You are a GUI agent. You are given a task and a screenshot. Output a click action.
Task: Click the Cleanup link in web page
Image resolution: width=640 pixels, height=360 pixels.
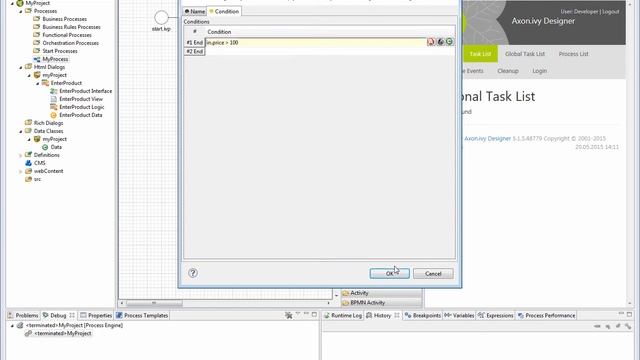(508, 71)
